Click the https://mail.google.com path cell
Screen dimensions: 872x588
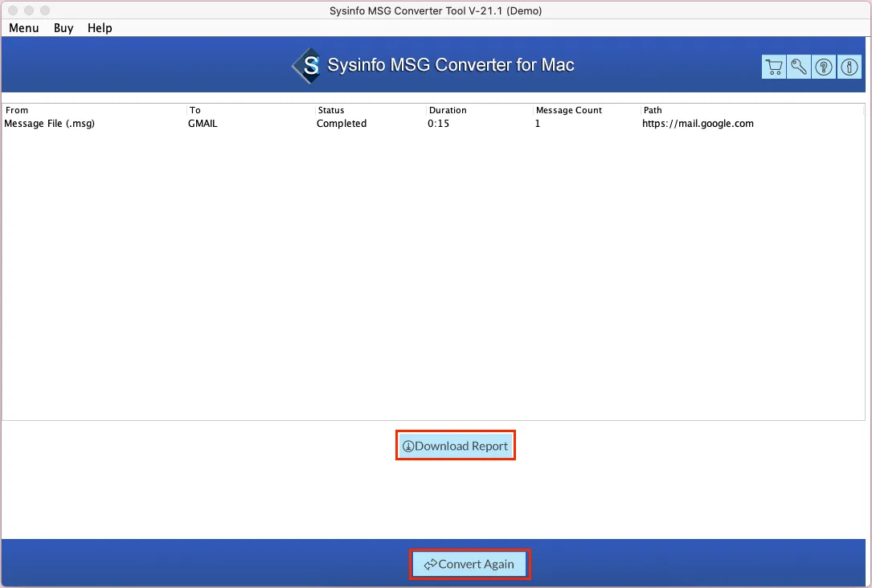(x=698, y=124)
